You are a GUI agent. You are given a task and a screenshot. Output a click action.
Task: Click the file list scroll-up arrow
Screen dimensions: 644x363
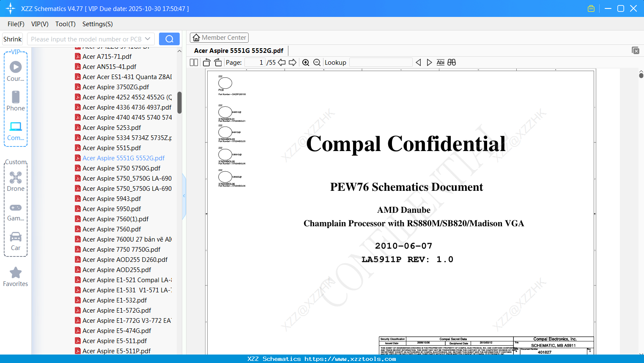pos(179,51)
